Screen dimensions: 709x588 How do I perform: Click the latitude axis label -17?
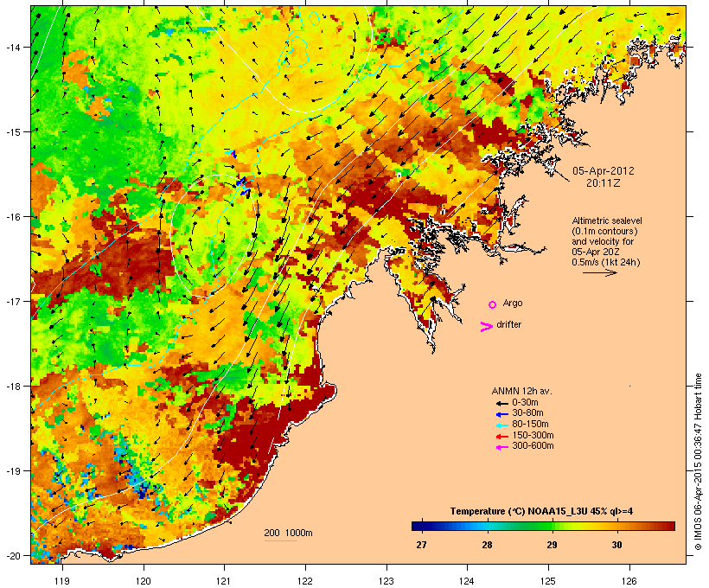pos(12,301)
